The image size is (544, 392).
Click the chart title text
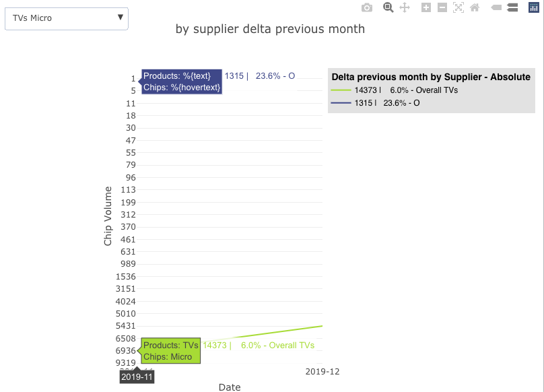click(x=270, y=29)
